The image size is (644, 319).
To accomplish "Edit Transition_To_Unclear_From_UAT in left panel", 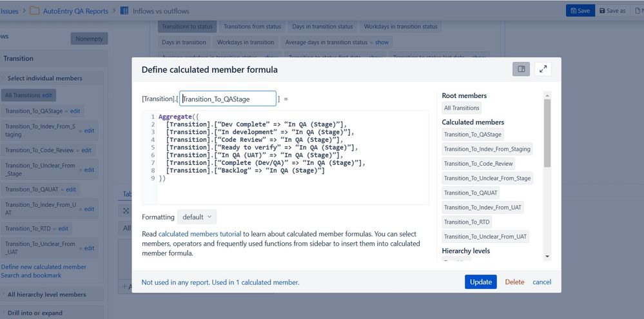I will (x=89, y=248).
